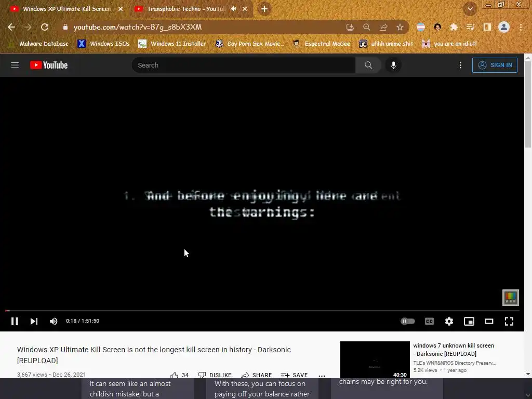
Task: Switch to Transphobic Techno YouTube tab
Action: pos(185,9)
